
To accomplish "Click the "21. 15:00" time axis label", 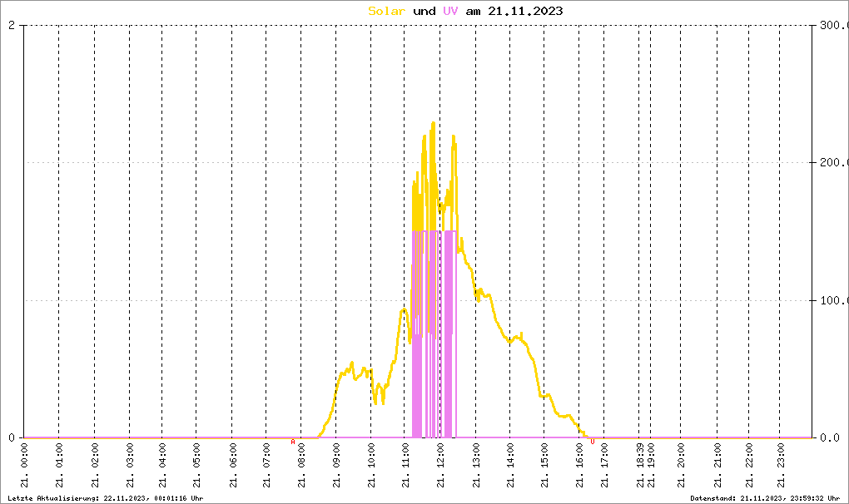I will point(544,466).
